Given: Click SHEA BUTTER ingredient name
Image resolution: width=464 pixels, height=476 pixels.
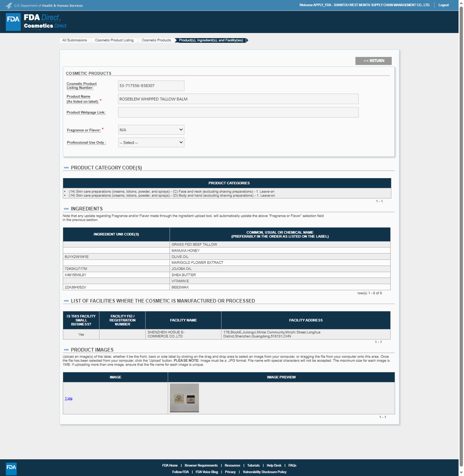Looking at the screenshot, I should pos(184,275).
